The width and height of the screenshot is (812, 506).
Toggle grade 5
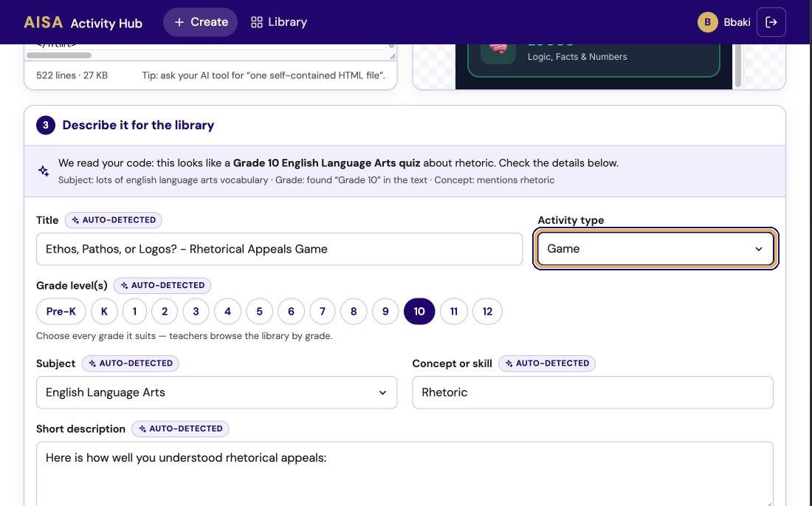point(259,312)
